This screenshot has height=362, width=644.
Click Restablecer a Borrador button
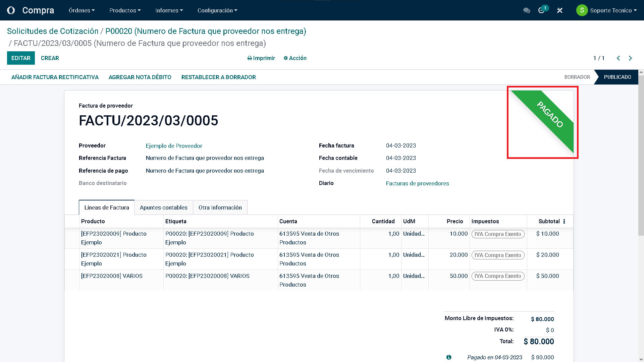coord(218,77)
